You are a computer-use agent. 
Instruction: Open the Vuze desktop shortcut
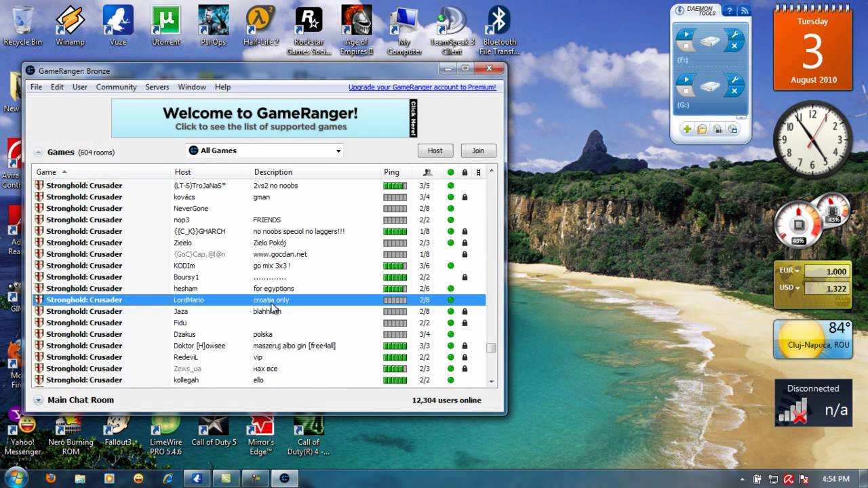[x=118, y=26]
